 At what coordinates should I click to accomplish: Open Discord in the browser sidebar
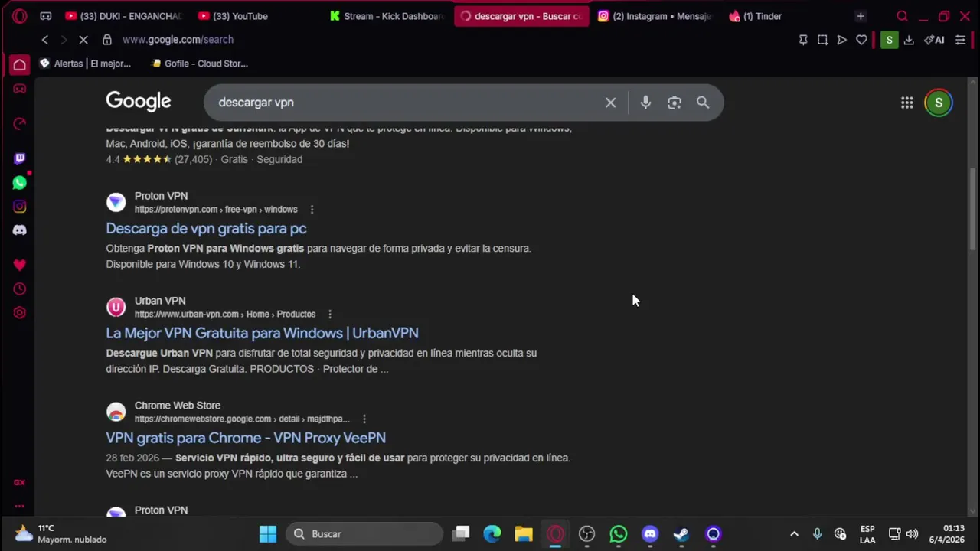20,230
